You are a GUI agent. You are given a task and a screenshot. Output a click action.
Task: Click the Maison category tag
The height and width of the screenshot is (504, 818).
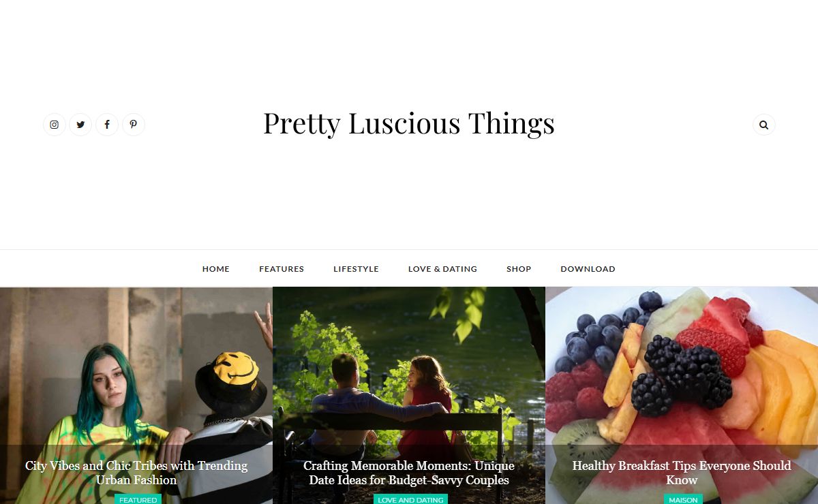(x=683, y=499)
